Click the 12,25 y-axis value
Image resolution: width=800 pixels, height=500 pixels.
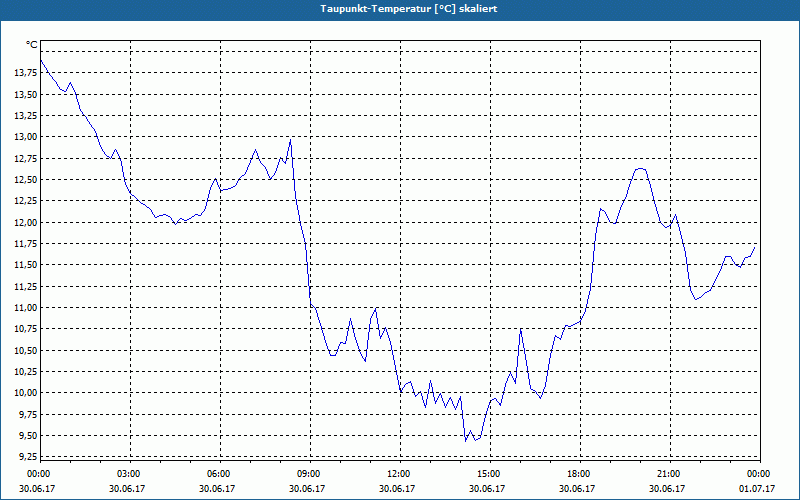[26, 201]
